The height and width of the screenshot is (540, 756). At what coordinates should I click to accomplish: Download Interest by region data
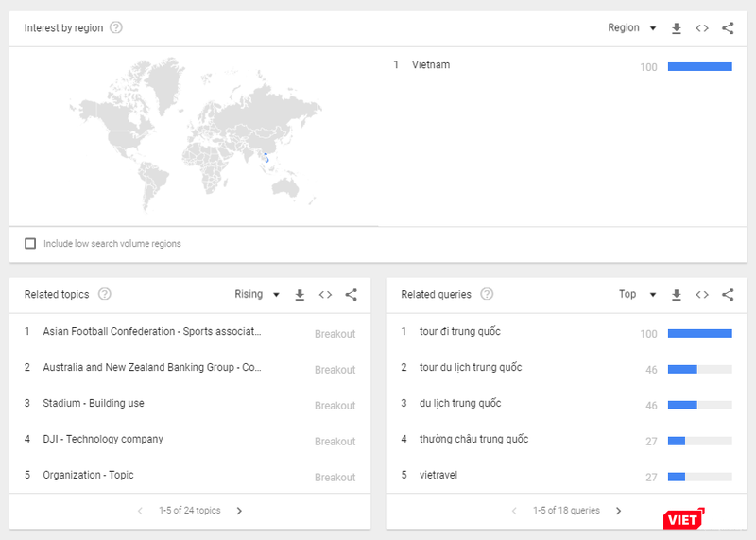point(677,28)
